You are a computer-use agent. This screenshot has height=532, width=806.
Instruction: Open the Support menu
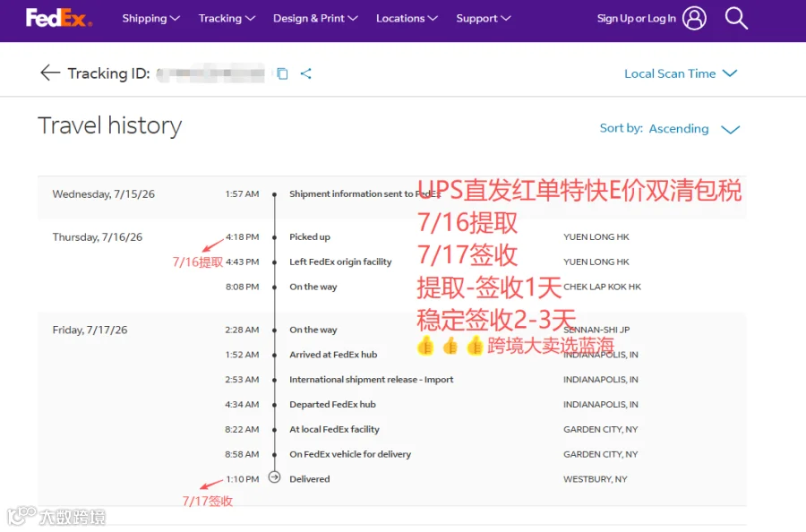pos(484,19)
